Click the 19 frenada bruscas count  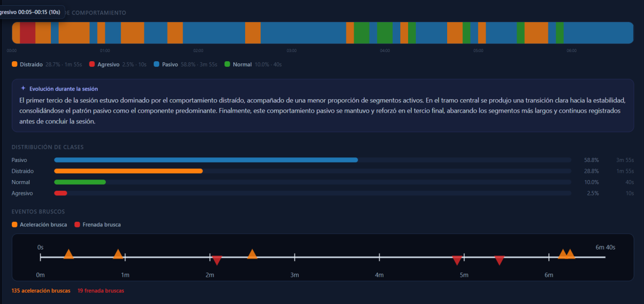[101, 291]
